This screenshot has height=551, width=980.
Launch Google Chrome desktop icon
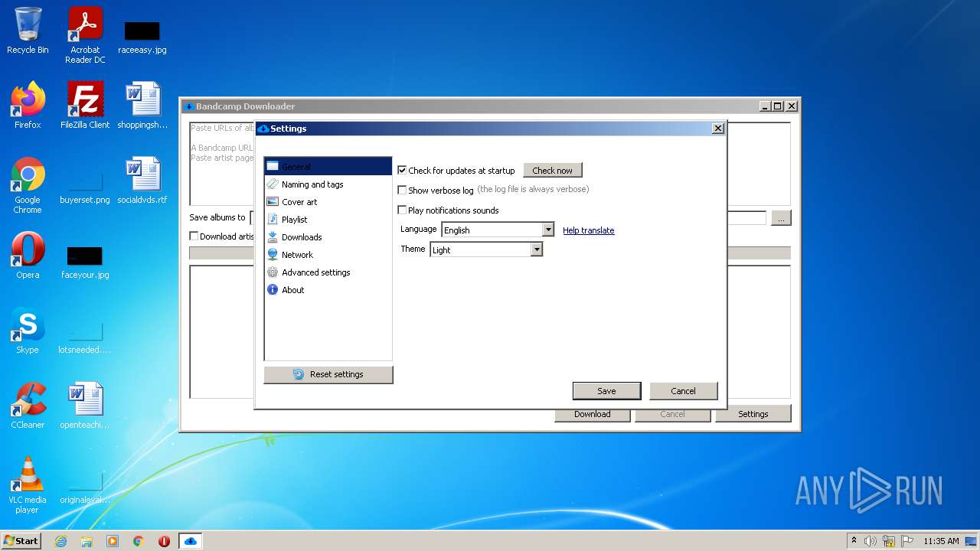point(28,185)
